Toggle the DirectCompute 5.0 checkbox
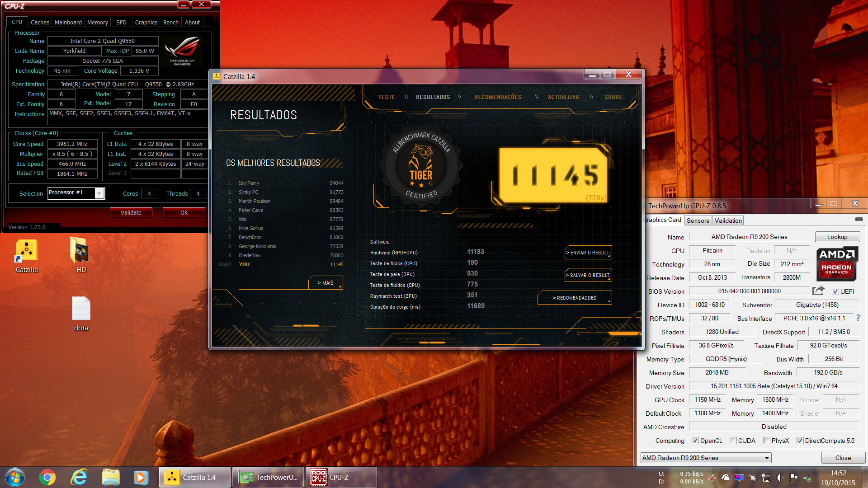The width and height of the screenshot is (868, 488). coord(800,441)
